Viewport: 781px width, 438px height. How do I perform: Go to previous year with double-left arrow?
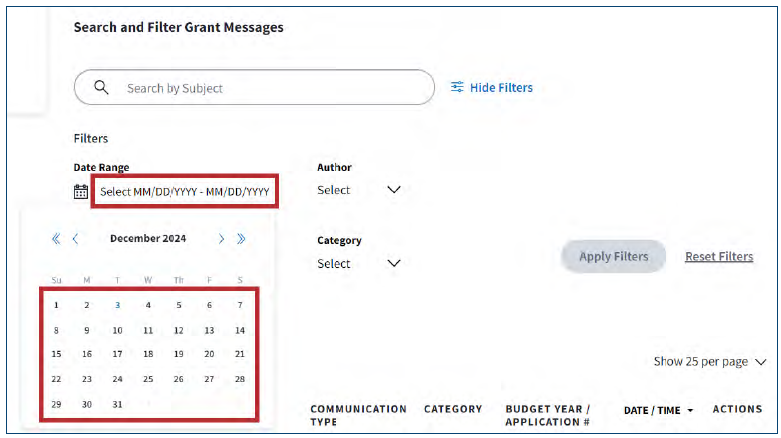(x=56, y=239)
